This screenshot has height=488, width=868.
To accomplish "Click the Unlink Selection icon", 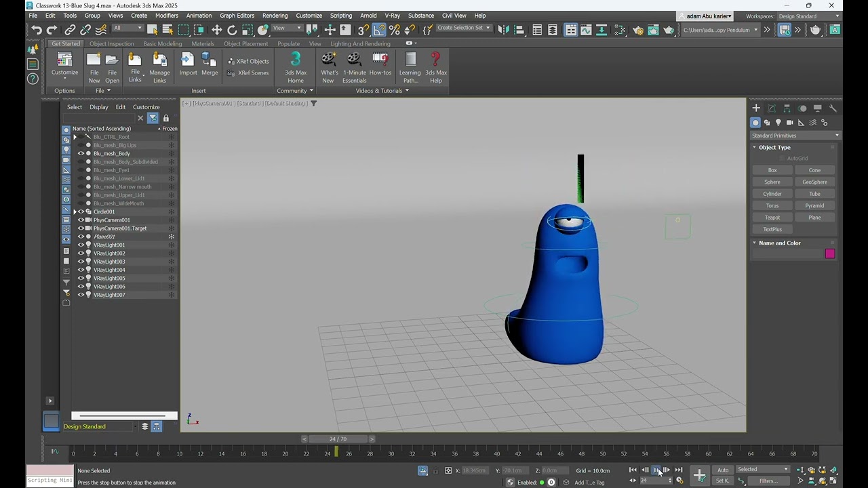I will click(x=85, y=30).
